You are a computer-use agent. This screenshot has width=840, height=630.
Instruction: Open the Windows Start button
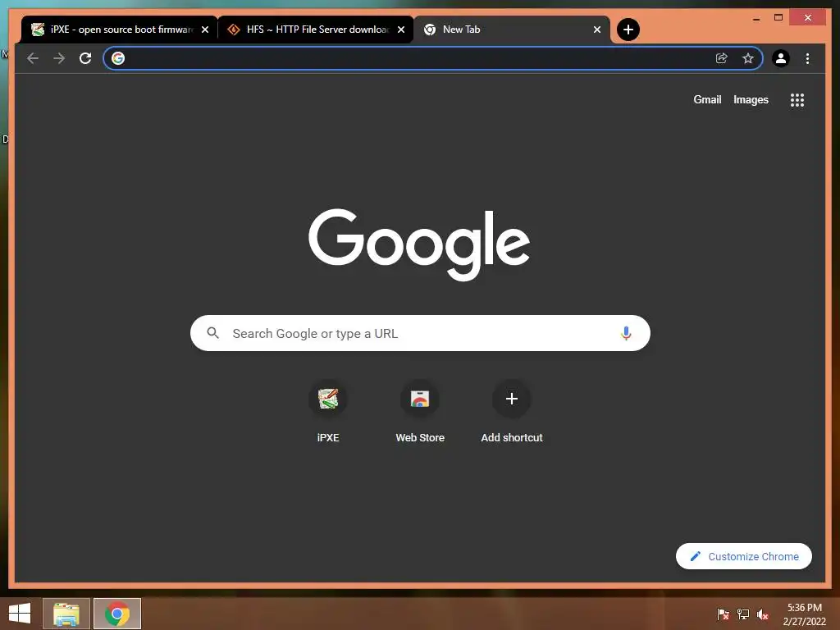point(20,614)
